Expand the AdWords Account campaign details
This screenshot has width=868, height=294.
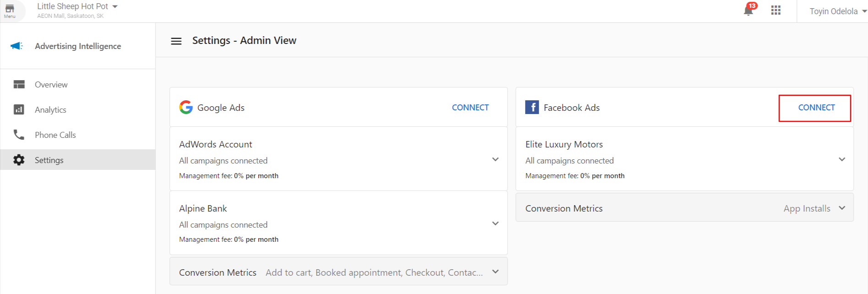pos(495,159)
